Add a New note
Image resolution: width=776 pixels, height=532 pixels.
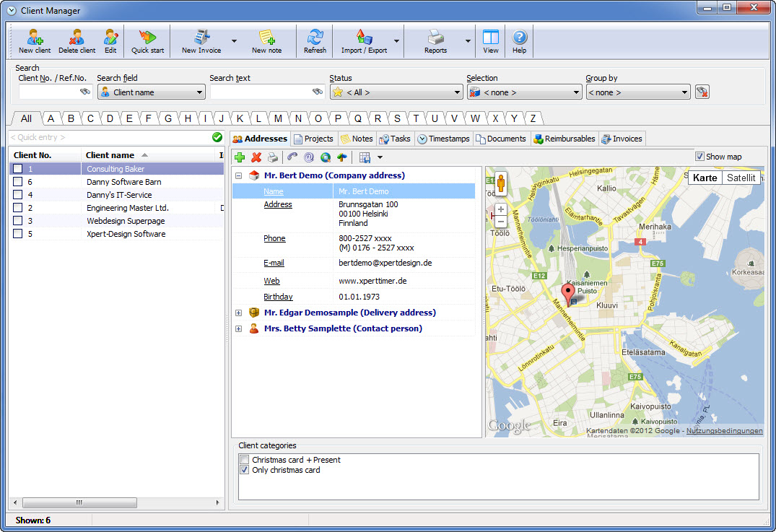click(267, 41)
